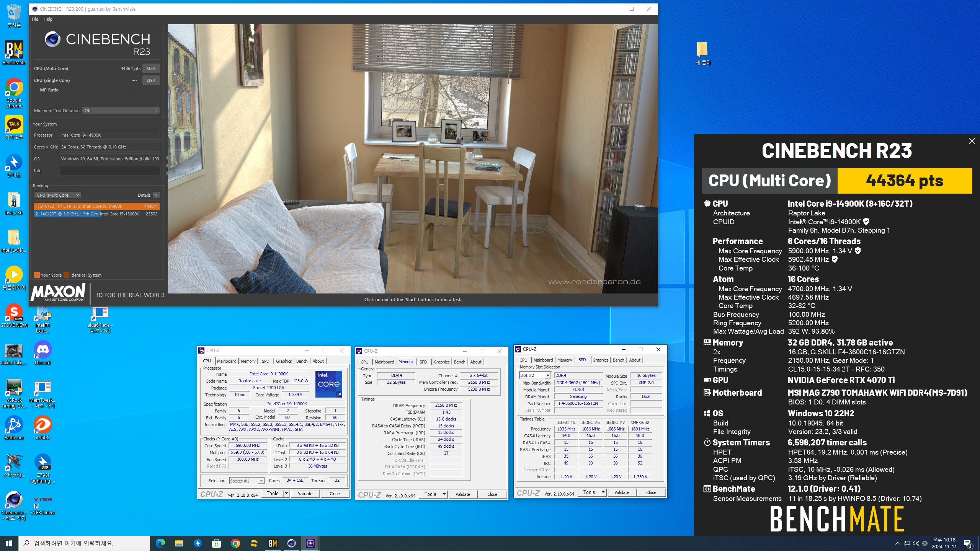980x551 pixels.
Task: Click the Cinebench Info input field
Action: coord(110,171)
